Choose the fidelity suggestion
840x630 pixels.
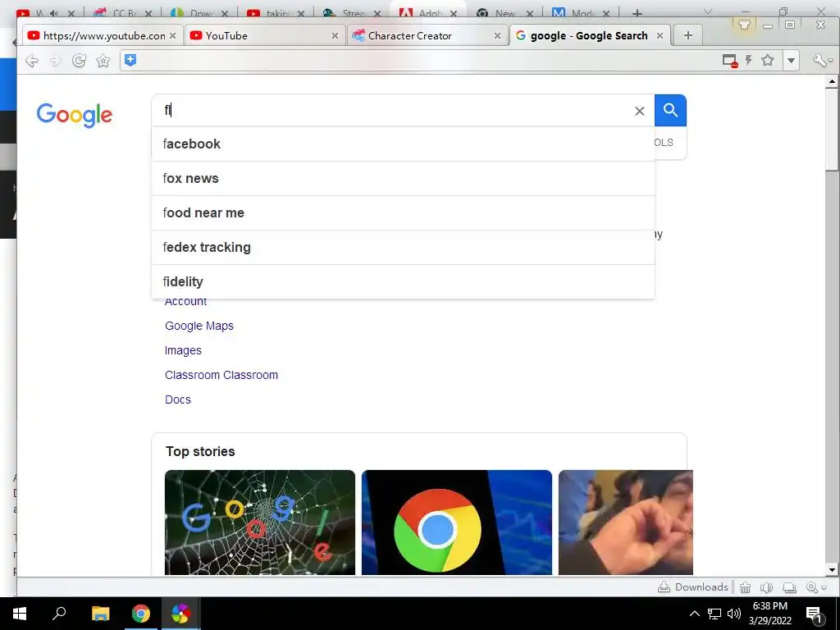[403, 281]
